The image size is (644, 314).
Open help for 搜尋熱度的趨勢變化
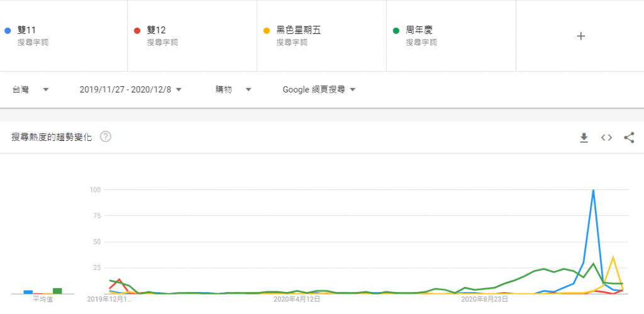coord(106,137)
